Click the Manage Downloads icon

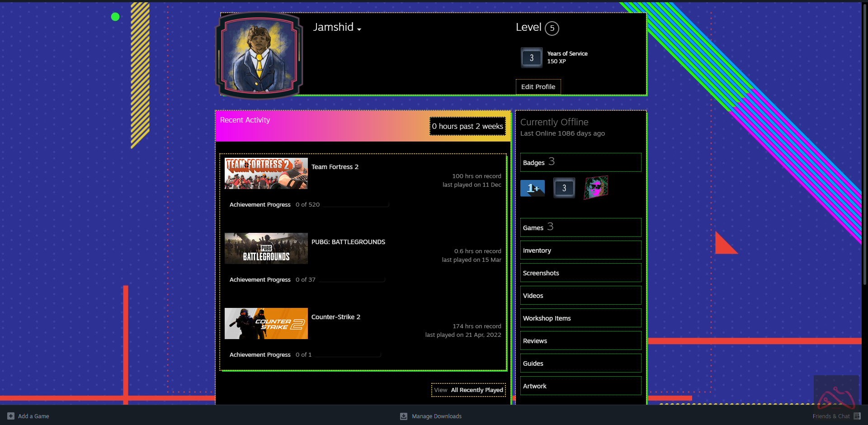click(404, 416)
